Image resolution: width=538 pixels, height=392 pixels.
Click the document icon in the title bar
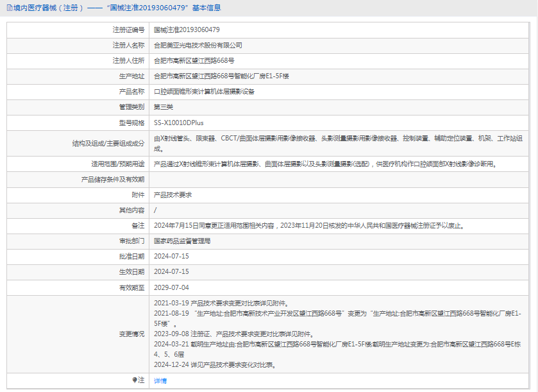click(9, 8)
